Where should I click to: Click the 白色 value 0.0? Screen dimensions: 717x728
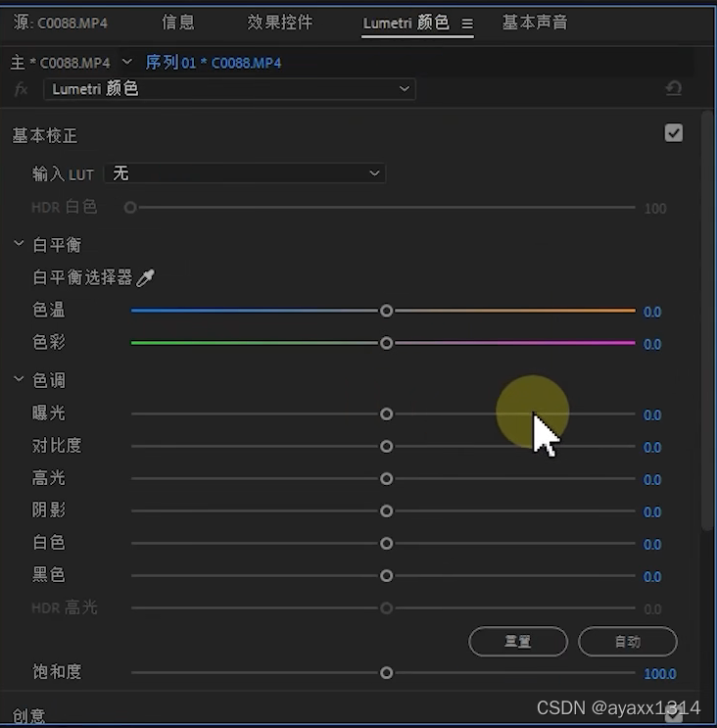click(x=652, y=545)
